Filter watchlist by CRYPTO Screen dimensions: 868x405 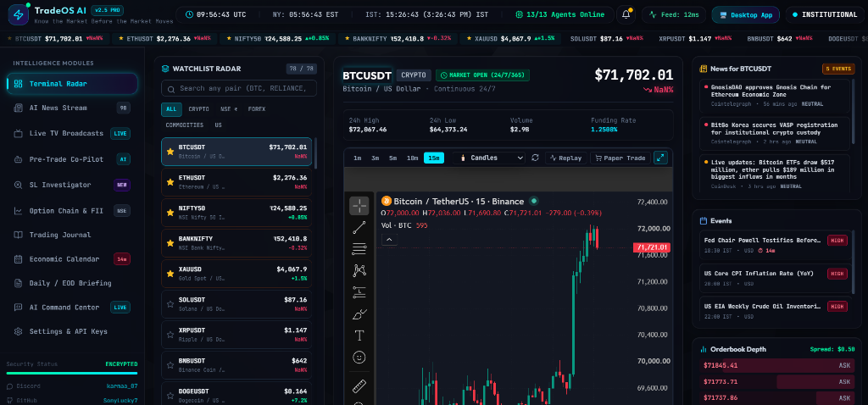[198, 109]
